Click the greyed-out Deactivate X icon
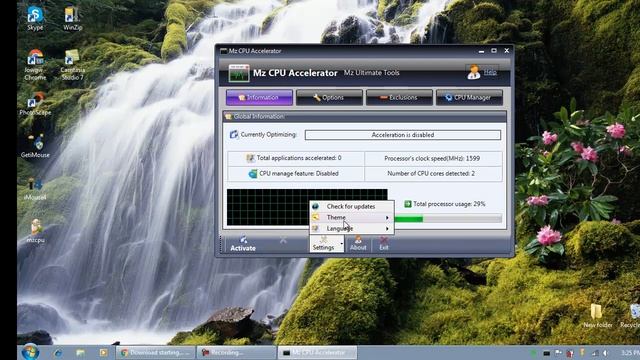 283,240
